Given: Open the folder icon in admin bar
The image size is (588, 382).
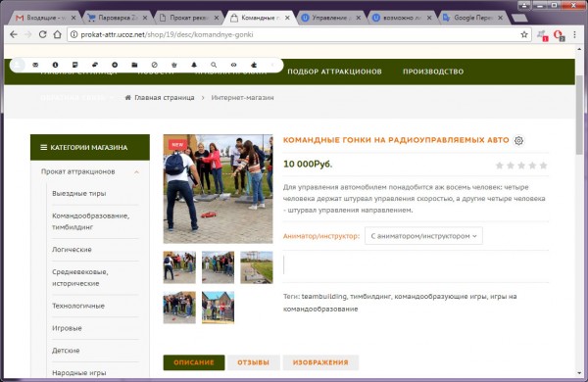Looking at the screenshot, I should pyautogui.click(x=134, y=65).
